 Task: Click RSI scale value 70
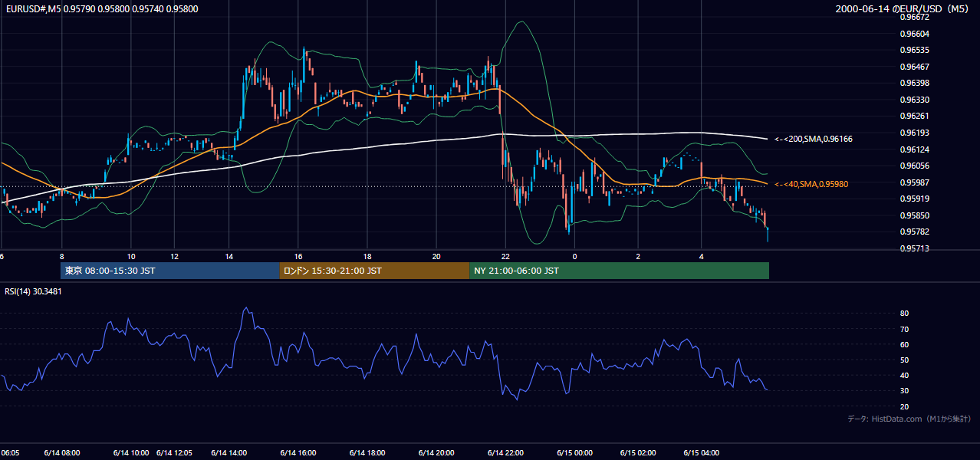pyautogui.click(x=904, y=329)
